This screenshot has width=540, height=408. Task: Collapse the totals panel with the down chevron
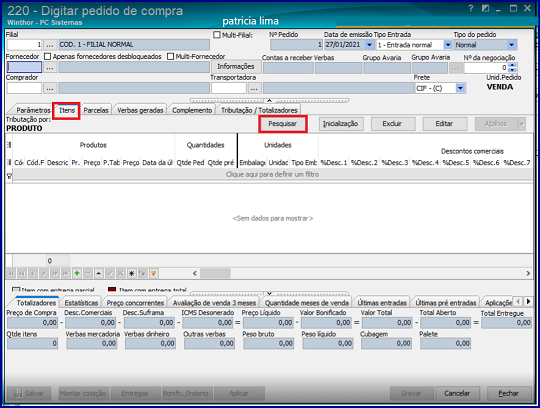[270, 293]
